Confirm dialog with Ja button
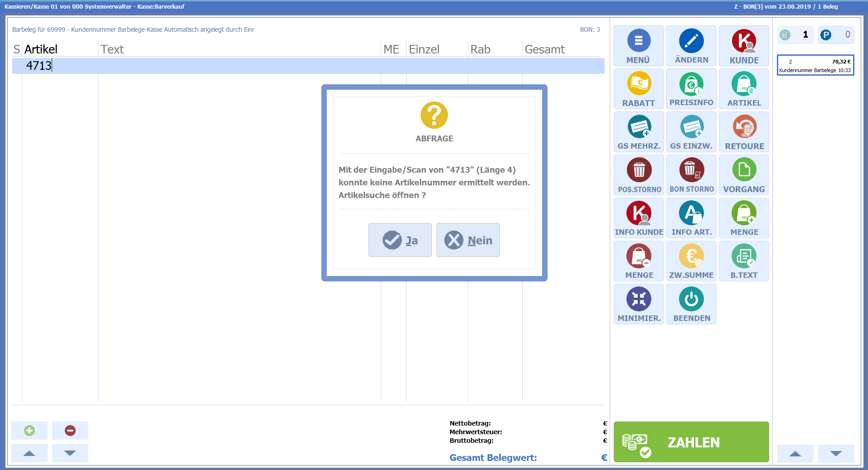868x470 pixels. pos(400,240)
